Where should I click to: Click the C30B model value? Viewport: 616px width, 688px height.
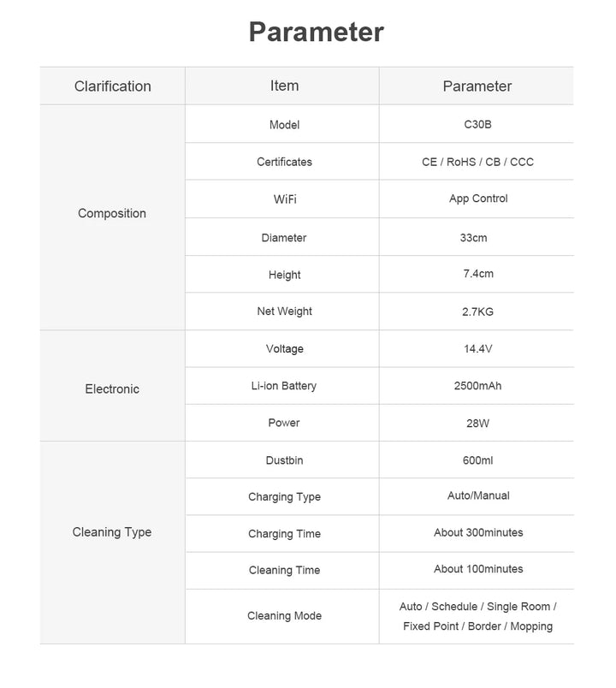point(477,124)
